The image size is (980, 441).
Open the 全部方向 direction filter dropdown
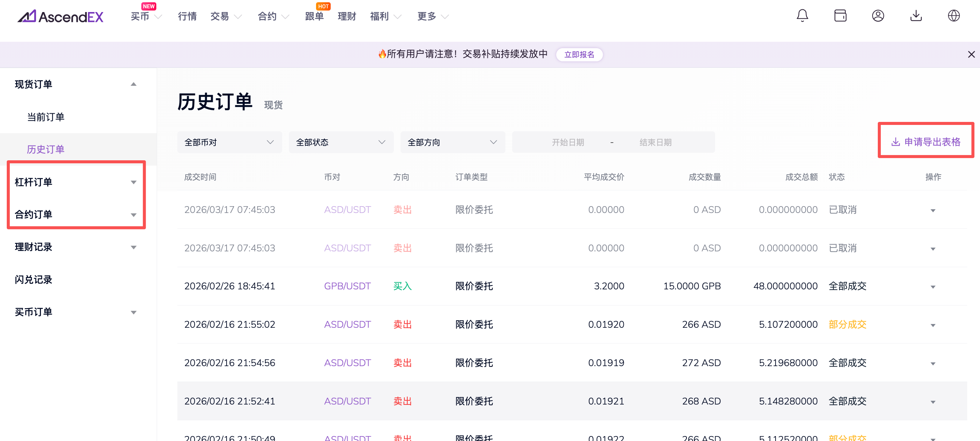point(452,143)
